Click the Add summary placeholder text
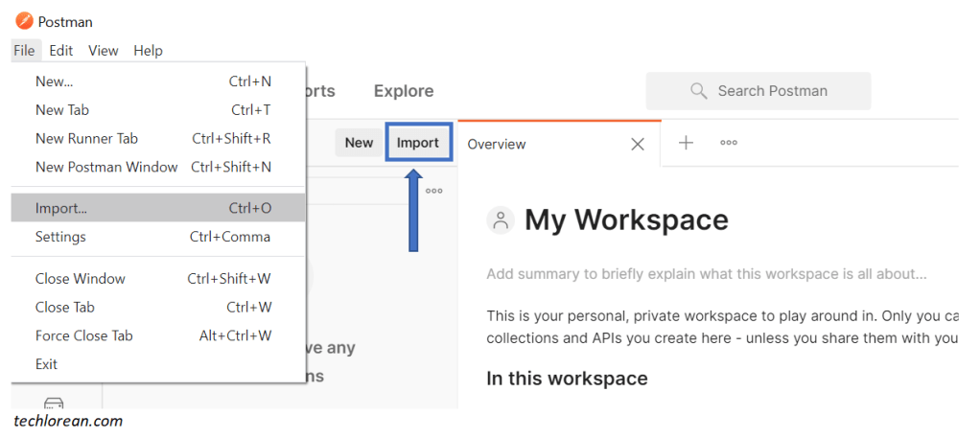Viewport: 980px width, 438px height. click(x=707, y=274)
